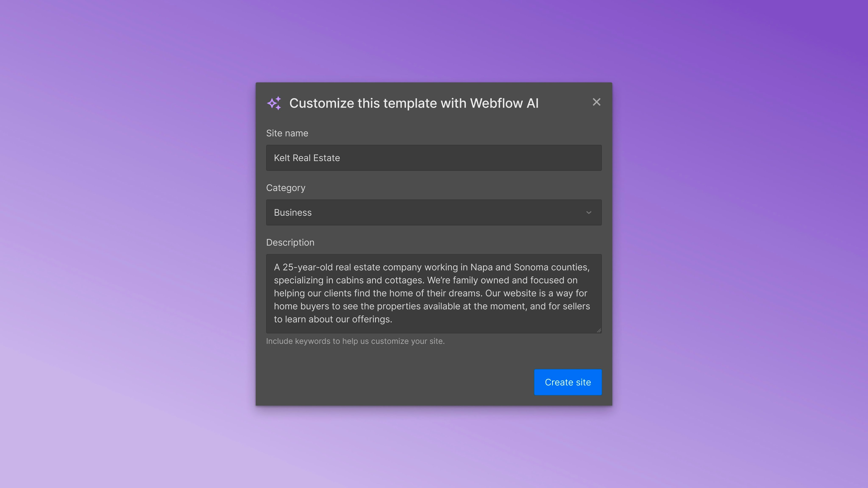The width and height of the screenshot is (868, 488).
Task: Click the Category label
Action: tap(286, 188)
